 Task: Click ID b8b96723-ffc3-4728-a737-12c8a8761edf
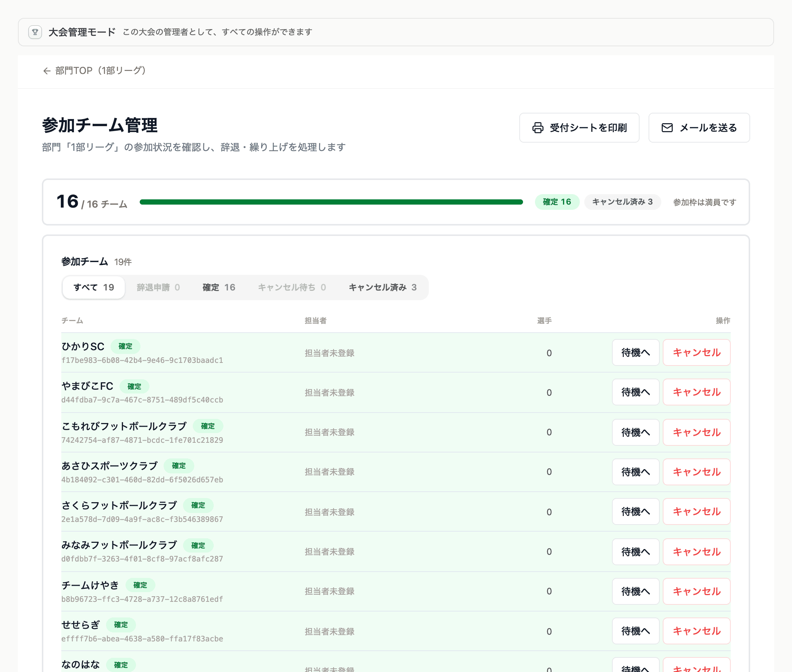coord(142,599)
